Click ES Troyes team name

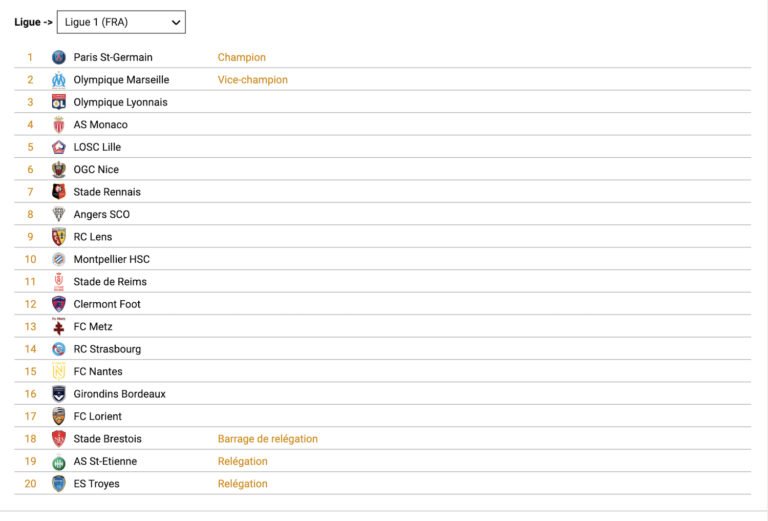96,484
